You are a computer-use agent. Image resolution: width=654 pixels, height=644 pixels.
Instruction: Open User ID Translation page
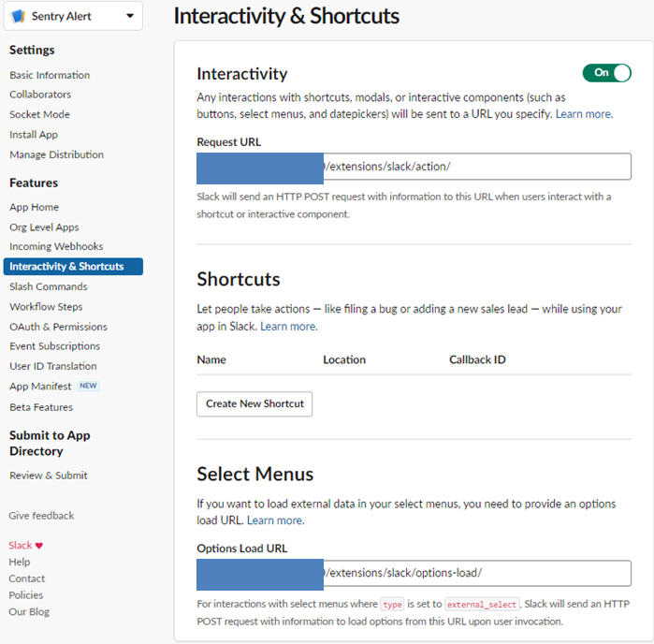click(53, 366)
